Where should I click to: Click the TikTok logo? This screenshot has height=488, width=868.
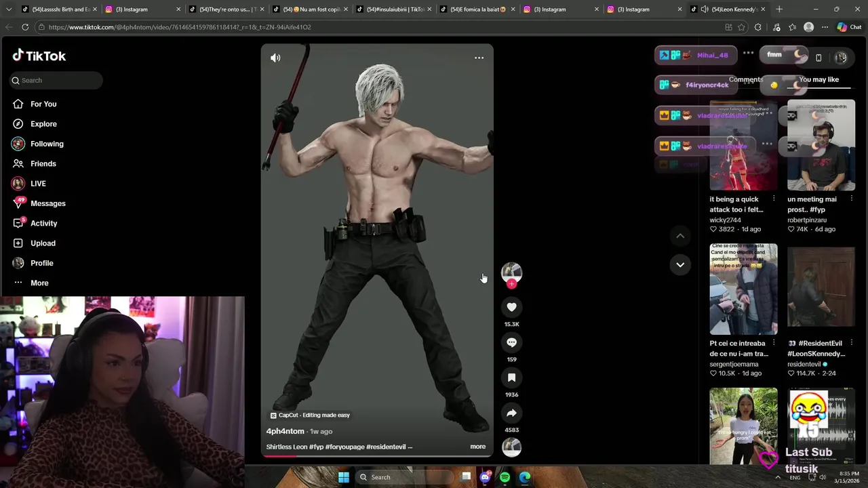point(39,56)
